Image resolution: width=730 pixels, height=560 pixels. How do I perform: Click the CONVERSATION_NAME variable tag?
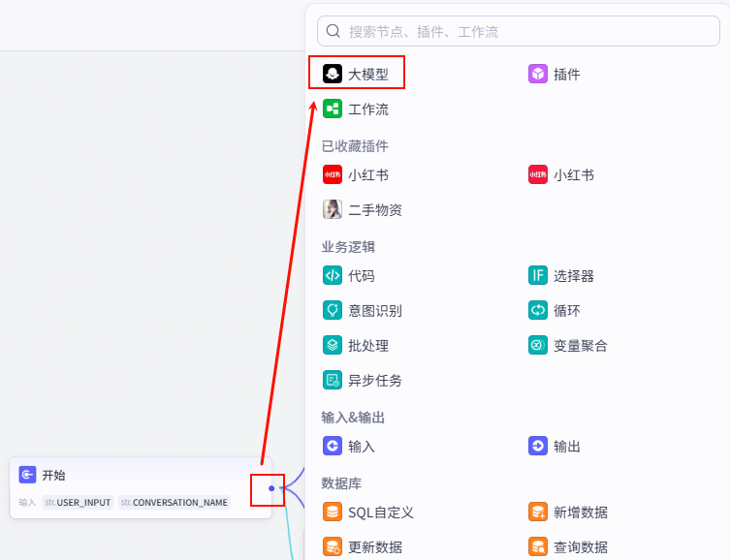coord(175,502)
